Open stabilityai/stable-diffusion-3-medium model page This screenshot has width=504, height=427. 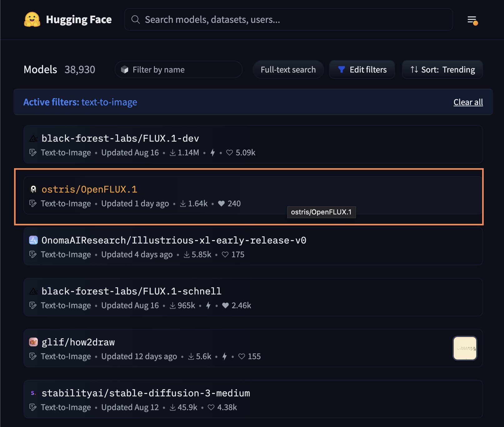coord(146,393)
